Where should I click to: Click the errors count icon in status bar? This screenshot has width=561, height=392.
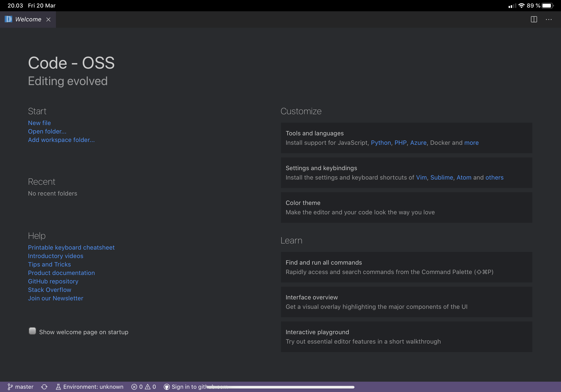click(x=134, y=387)
